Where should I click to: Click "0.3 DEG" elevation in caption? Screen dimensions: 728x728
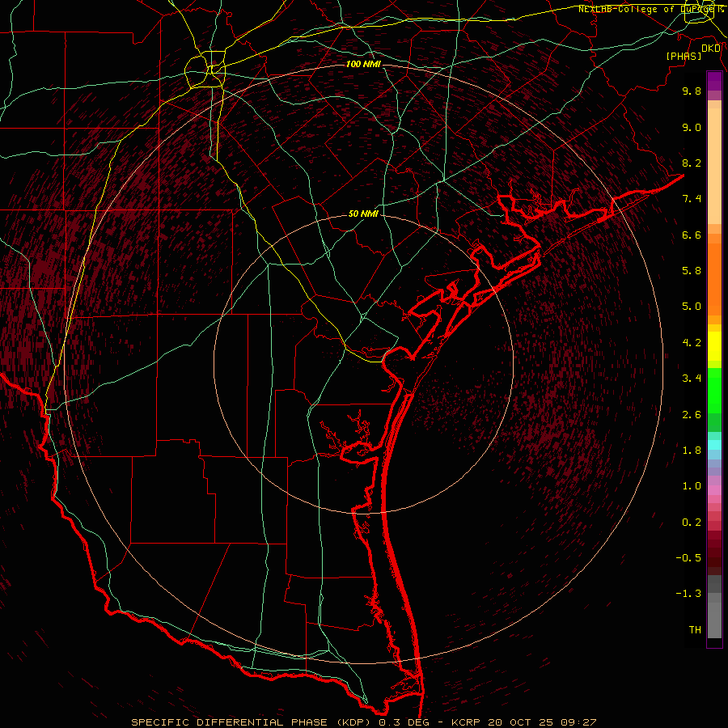point(404,722)
